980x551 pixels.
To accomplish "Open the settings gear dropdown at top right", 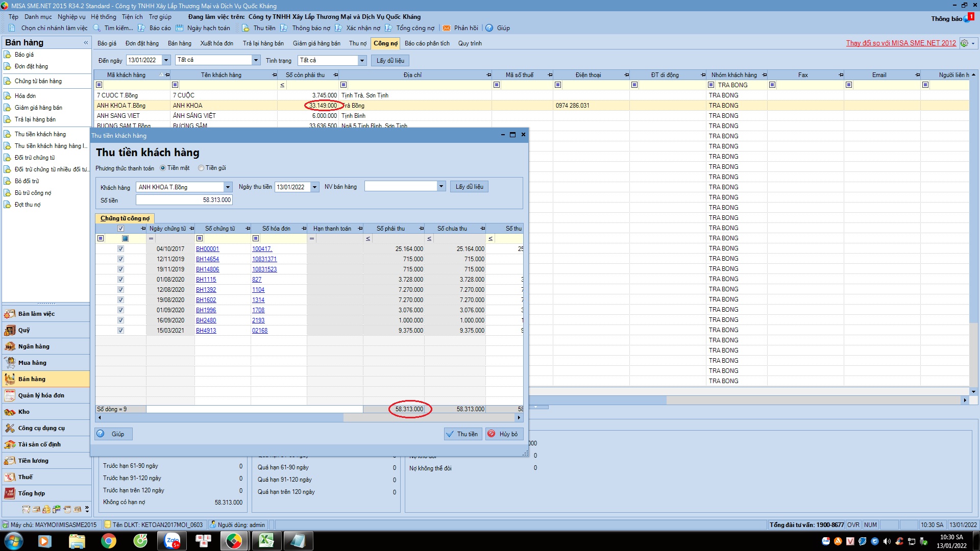I will click(968, 43).
